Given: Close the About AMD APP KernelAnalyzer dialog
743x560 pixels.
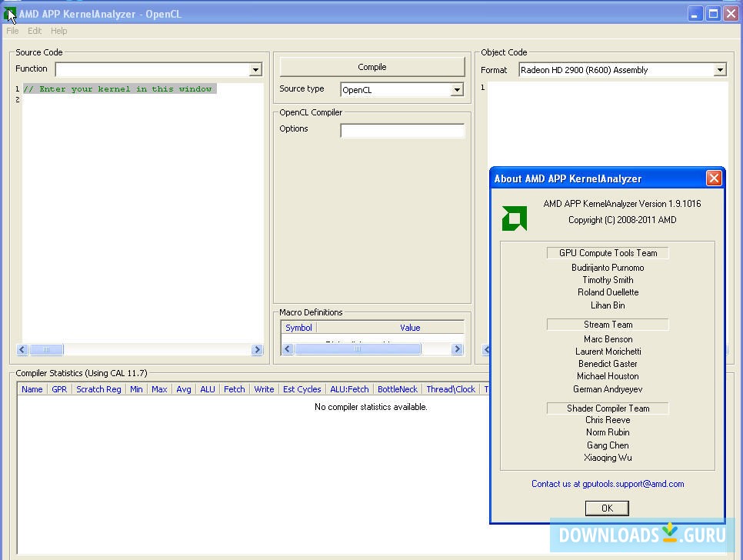Looking at the screenshot, I should (714, 178).
